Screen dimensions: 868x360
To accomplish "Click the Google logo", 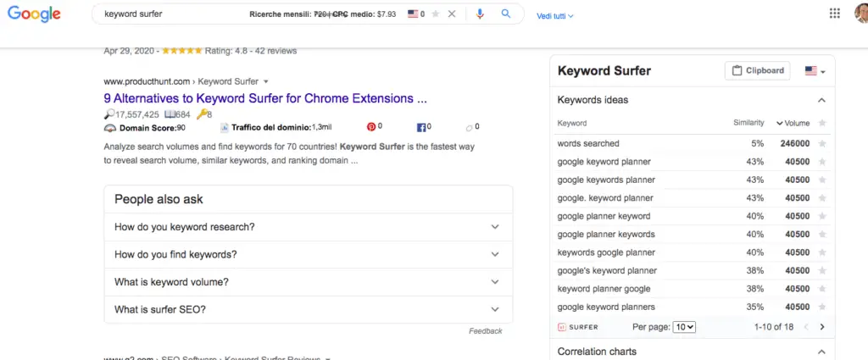I will [34, 14].
